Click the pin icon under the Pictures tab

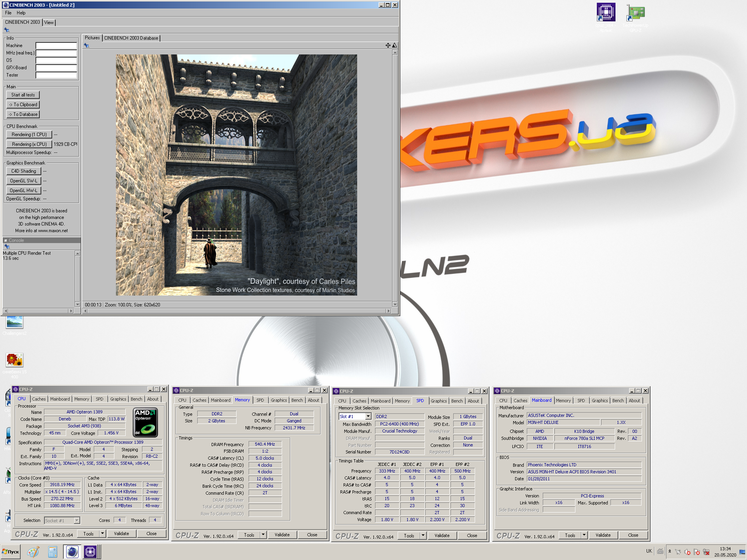point(86,45)
